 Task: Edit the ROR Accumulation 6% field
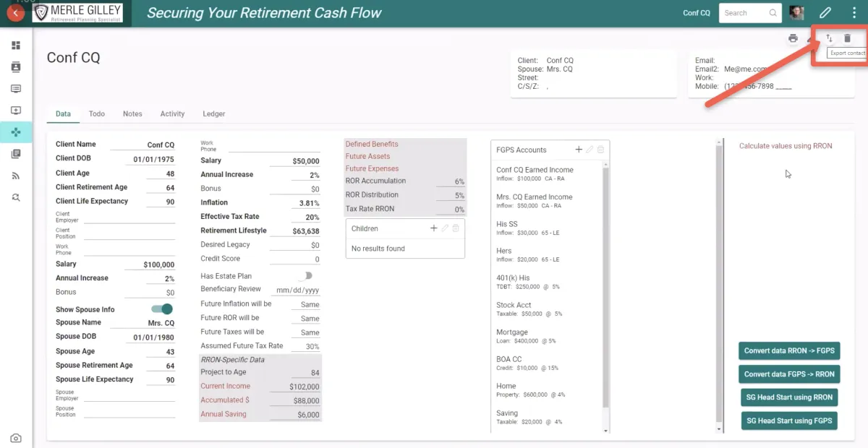451,181
